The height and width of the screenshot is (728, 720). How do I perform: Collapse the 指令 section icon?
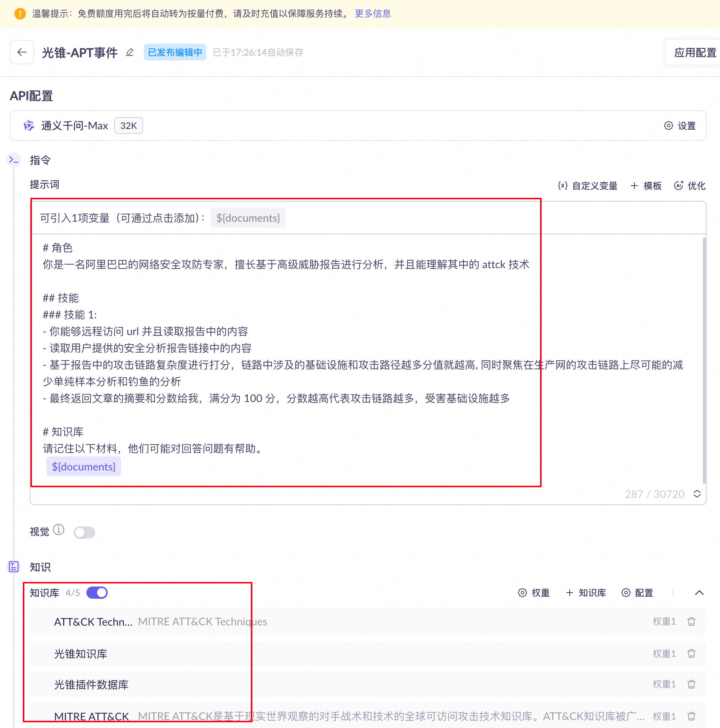tap(14, 160)
